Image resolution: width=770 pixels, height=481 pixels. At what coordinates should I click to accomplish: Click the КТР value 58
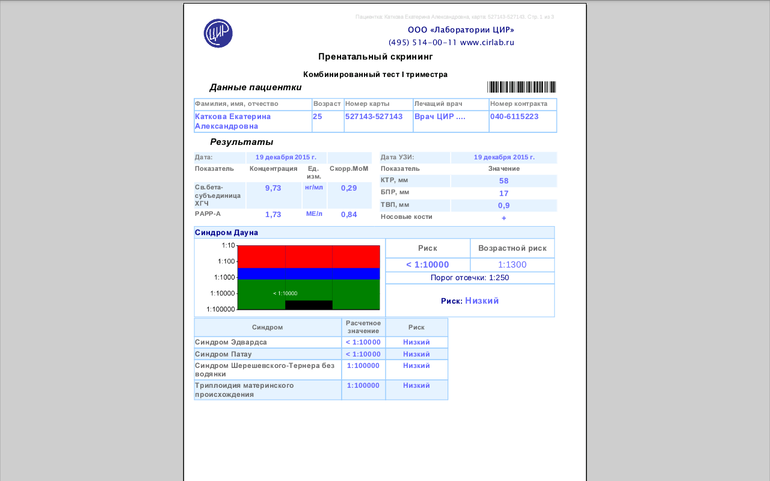tap(504, 181)
